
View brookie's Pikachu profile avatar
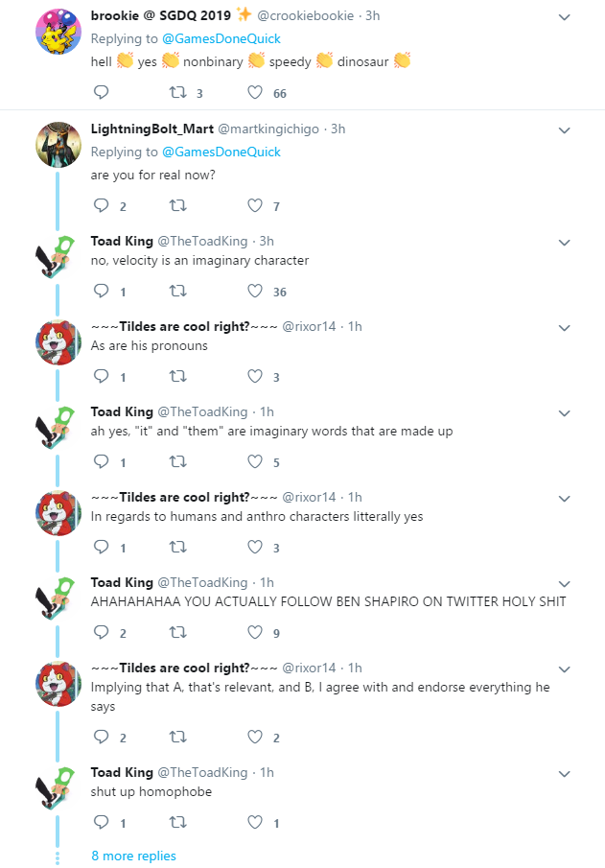click(58, 32)
